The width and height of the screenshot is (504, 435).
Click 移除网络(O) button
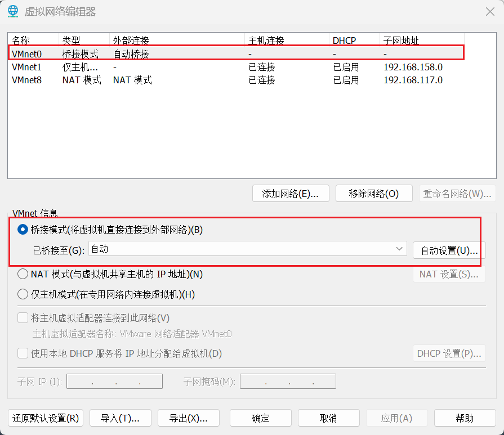coord(374,194)
